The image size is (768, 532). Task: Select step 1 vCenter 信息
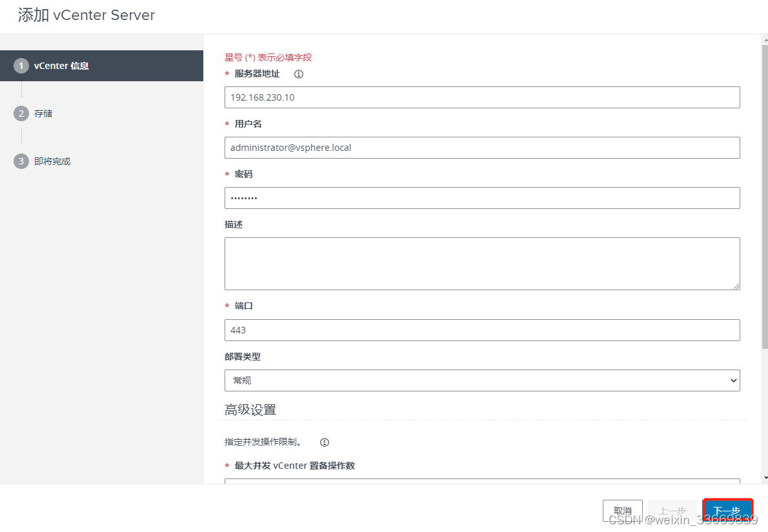pos(101,66)
